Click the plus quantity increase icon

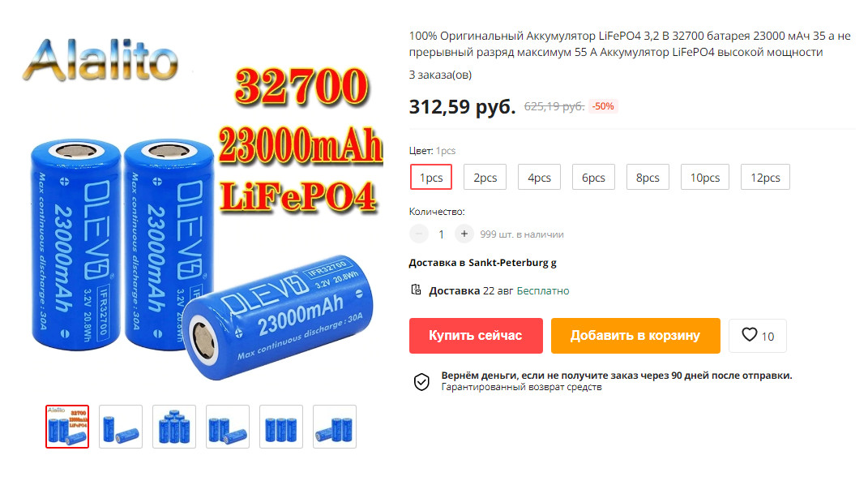click(464, 234)
